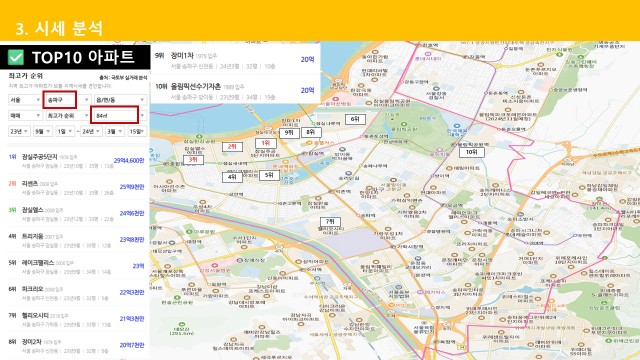Click the 방이동 먹자골목 marker

[342, 154]
